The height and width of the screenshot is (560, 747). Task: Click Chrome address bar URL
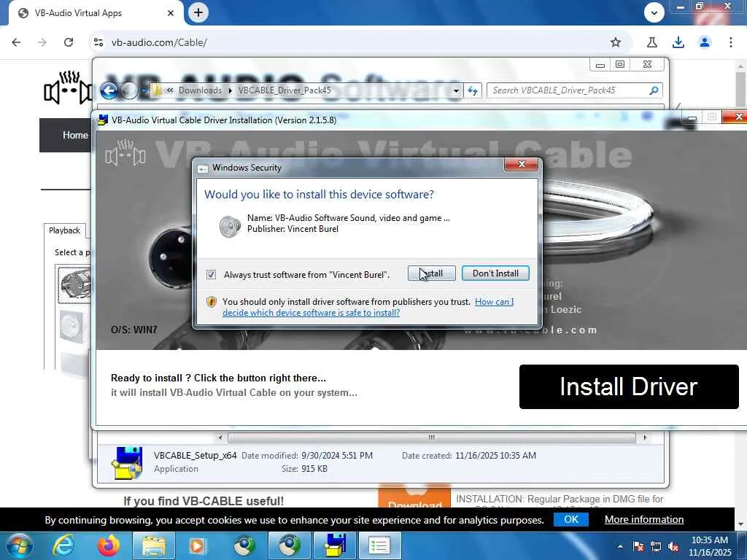[x=159, y=42]
